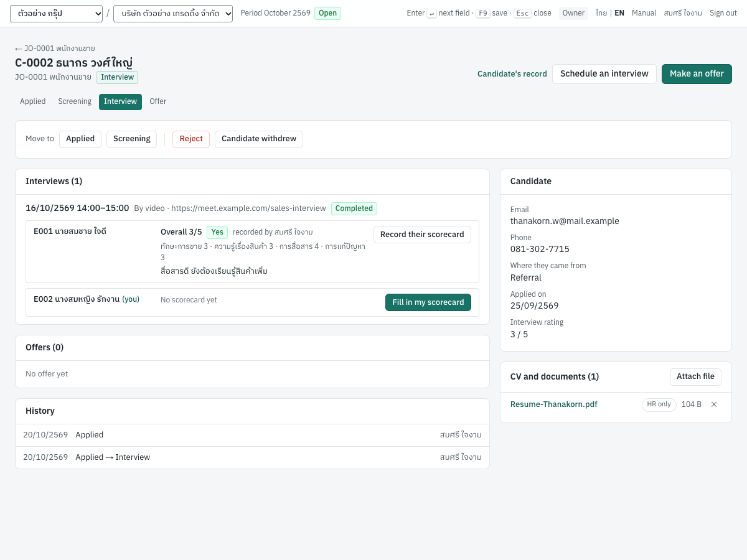The width and height of the screenshot is (747, 560).
Task: Click the Interview rating value 3 / 5
Action: pyautogui.click(x=519, y=334)
